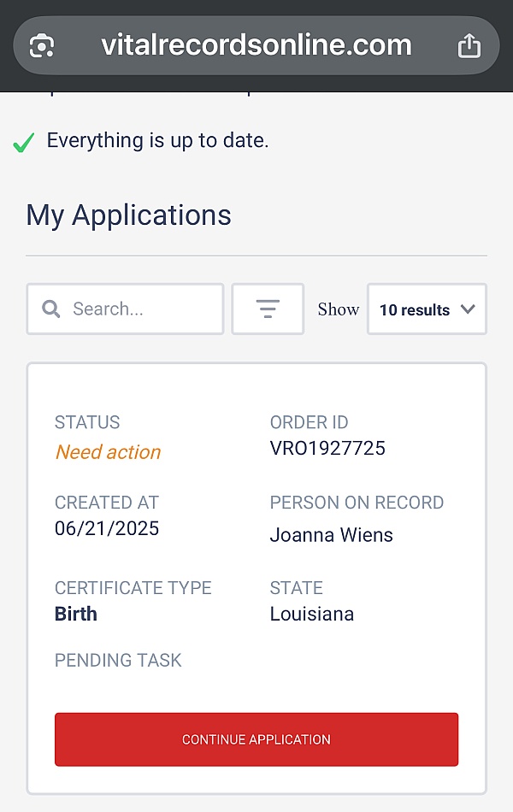This screenshot has width=513, height=812.
Task: Click the Need action status text
Action: point(108,452)
